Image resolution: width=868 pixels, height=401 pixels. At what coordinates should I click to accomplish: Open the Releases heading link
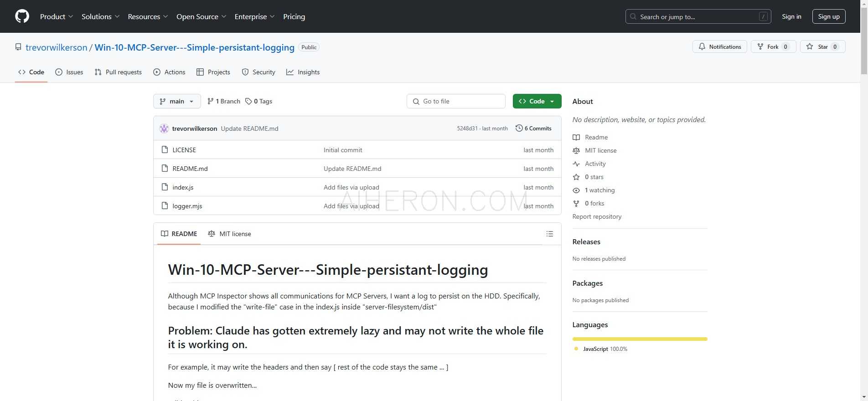(586, 242)
